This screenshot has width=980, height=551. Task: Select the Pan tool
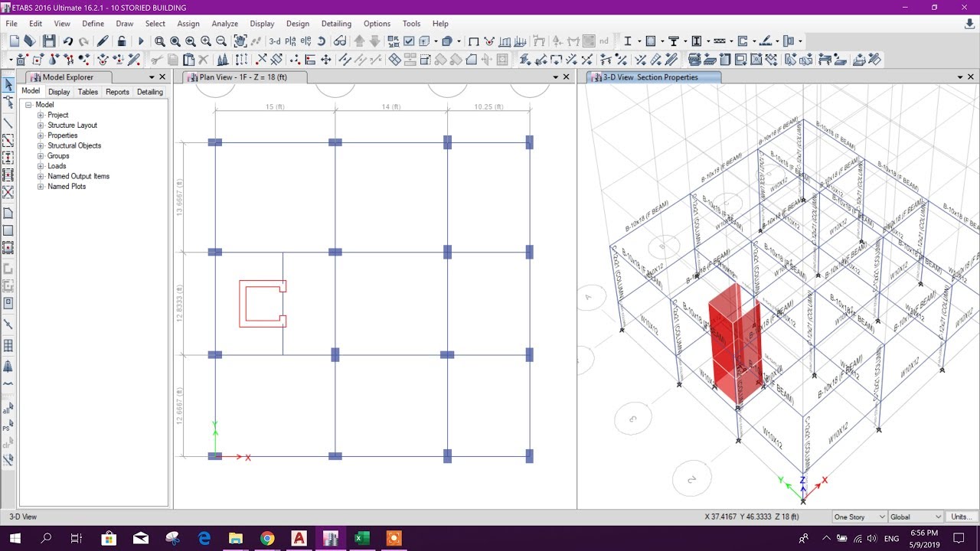(x=240, y=40)
